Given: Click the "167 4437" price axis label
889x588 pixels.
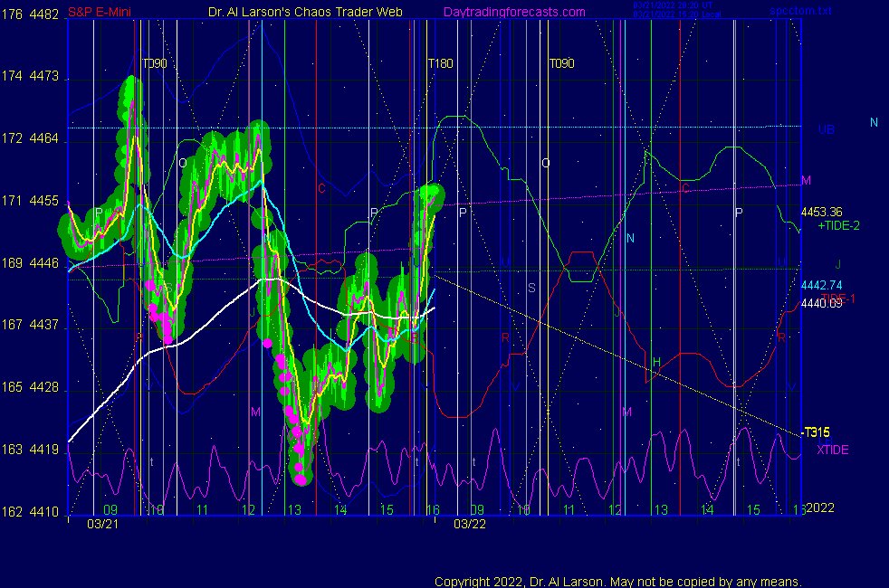Looking at the screenshot, I should pyautogui.click(x=30, y=325).
